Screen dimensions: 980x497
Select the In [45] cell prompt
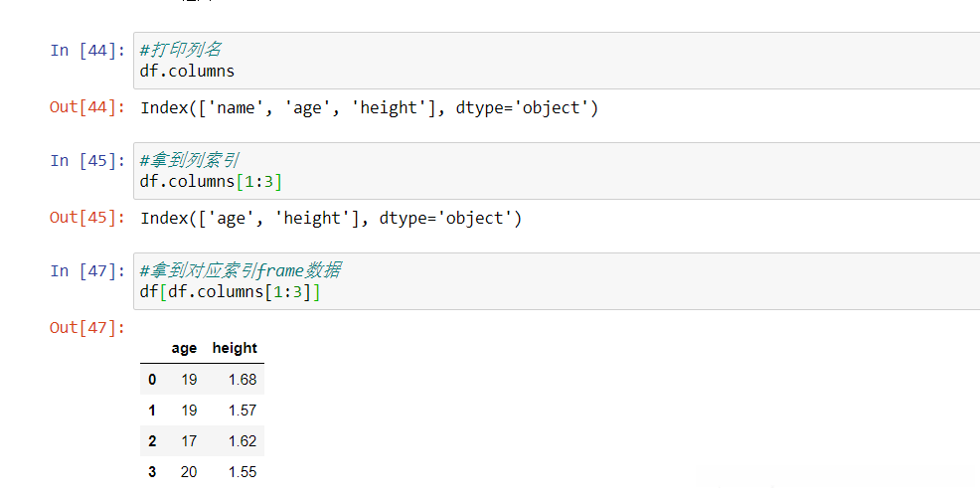(x=87, y=160)
